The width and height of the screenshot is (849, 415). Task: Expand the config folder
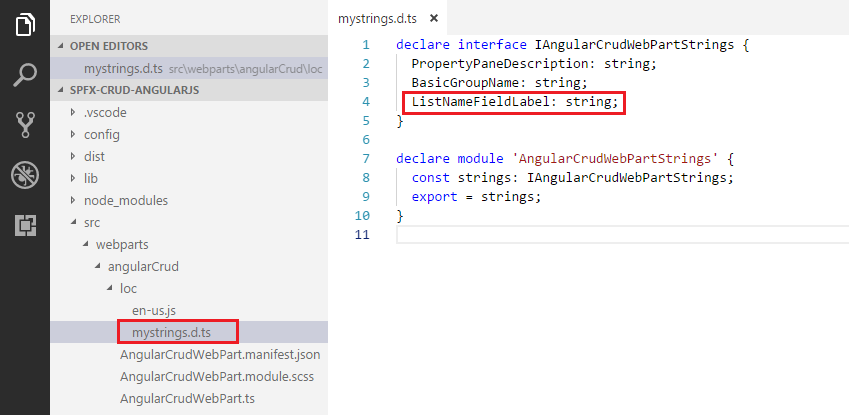[101, 134]
